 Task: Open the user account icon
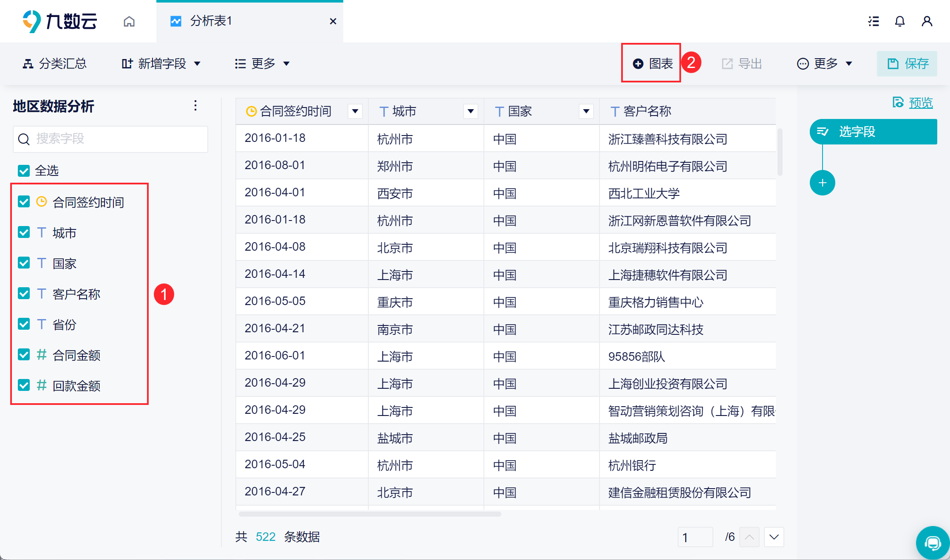(x=927, y=21)
